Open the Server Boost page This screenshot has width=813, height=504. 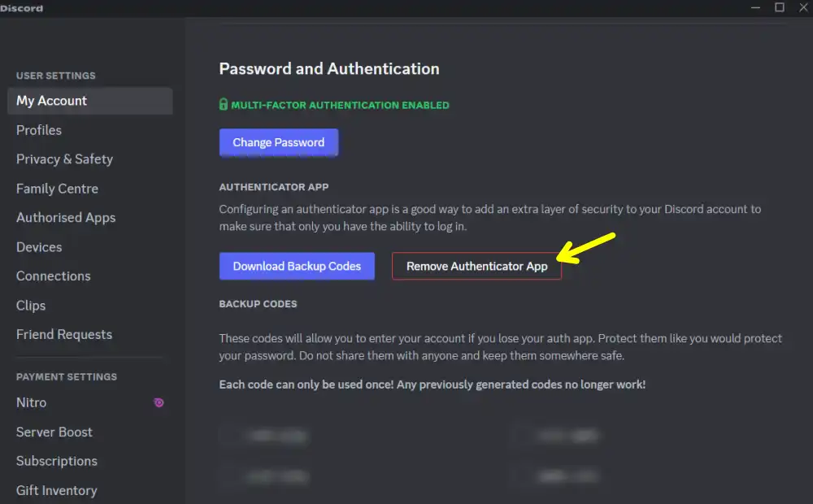[x=54, y=432]
